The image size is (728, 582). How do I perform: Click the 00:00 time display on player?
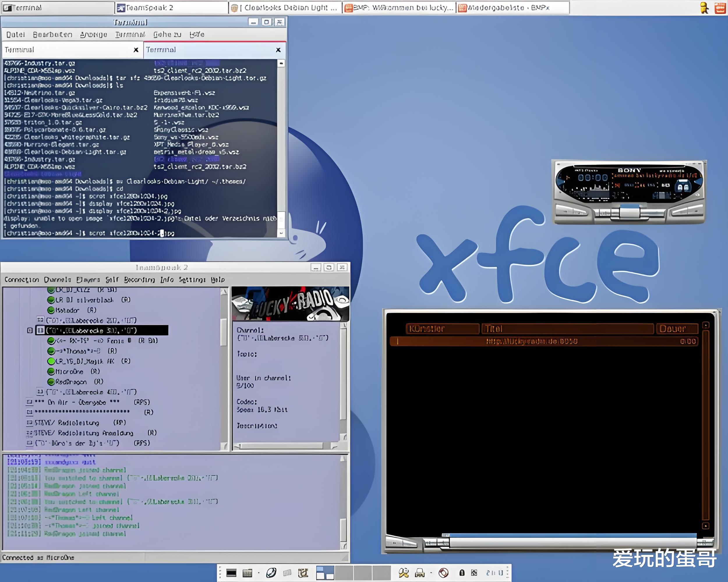click(592, 178)
